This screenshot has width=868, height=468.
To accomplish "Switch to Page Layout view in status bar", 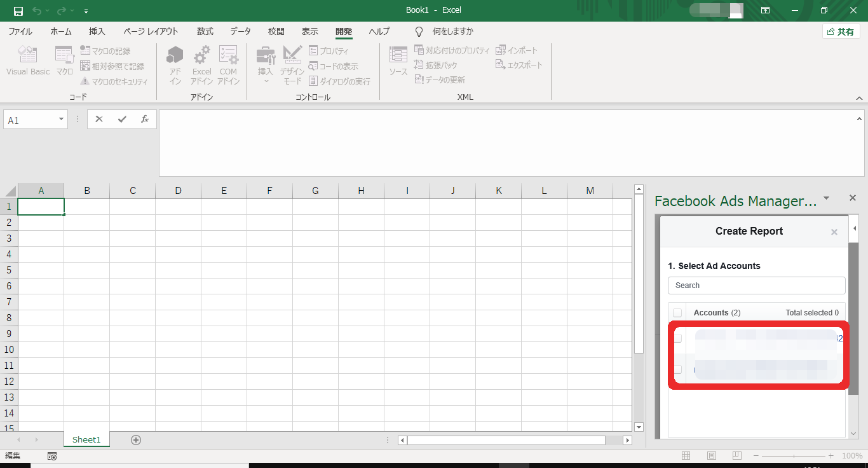I will [x=712, y=456].
